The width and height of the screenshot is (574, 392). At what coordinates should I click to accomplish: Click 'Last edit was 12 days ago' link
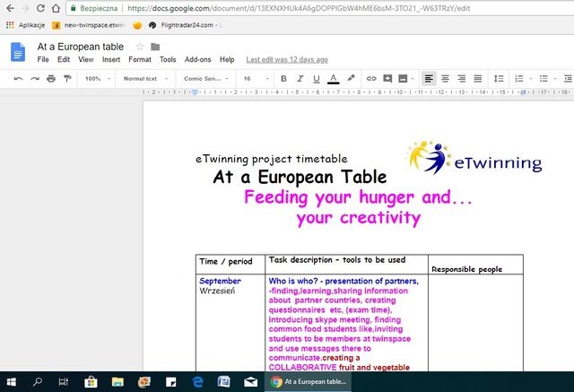click(287, 60)
